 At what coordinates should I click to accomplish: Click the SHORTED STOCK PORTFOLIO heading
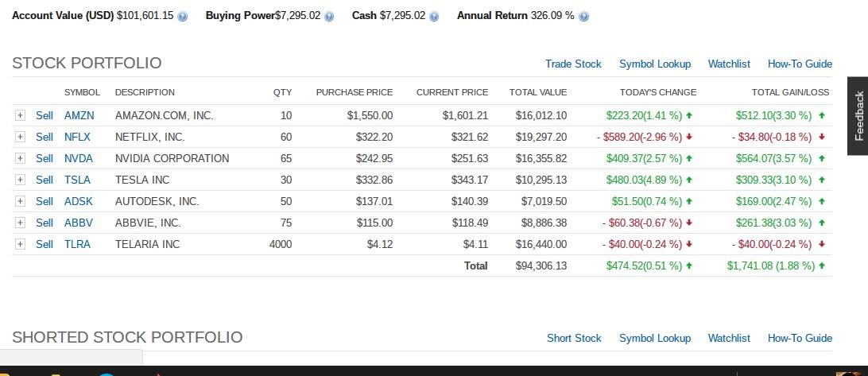pos(127,337)
